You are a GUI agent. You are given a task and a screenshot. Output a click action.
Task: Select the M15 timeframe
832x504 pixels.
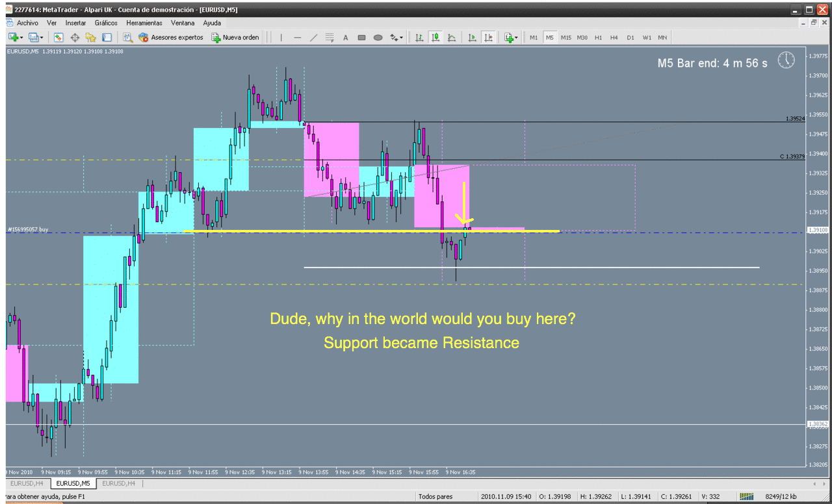click(566, 38)
